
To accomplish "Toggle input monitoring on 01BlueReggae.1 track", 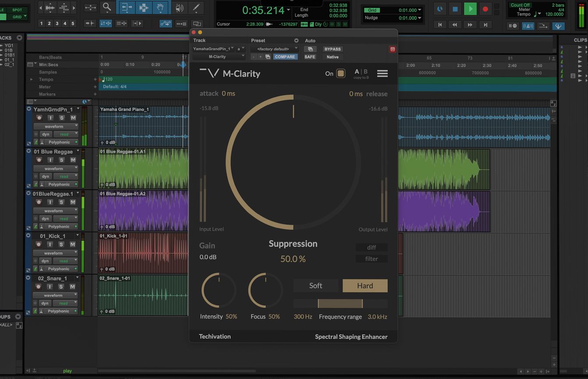I will 50,202.
